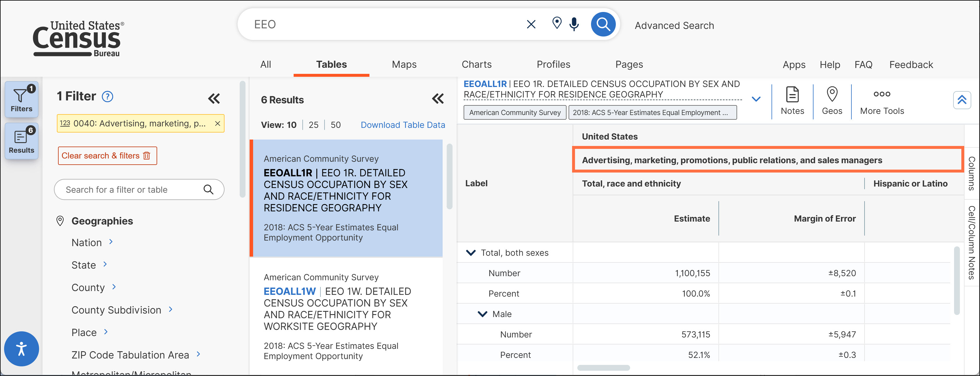
Task: Open the Feedback link
Action: [911, 65]
